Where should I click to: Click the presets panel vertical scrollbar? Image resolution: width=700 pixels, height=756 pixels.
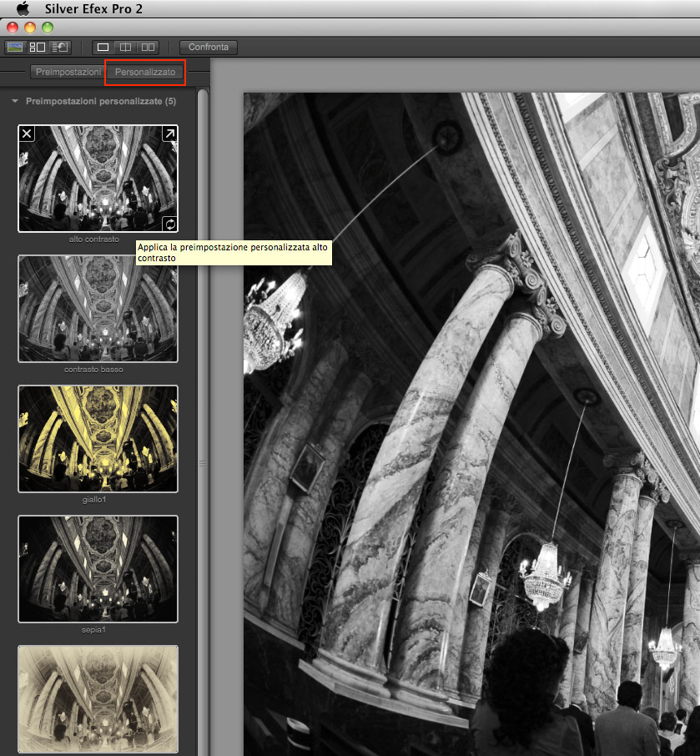pos(203,422)
